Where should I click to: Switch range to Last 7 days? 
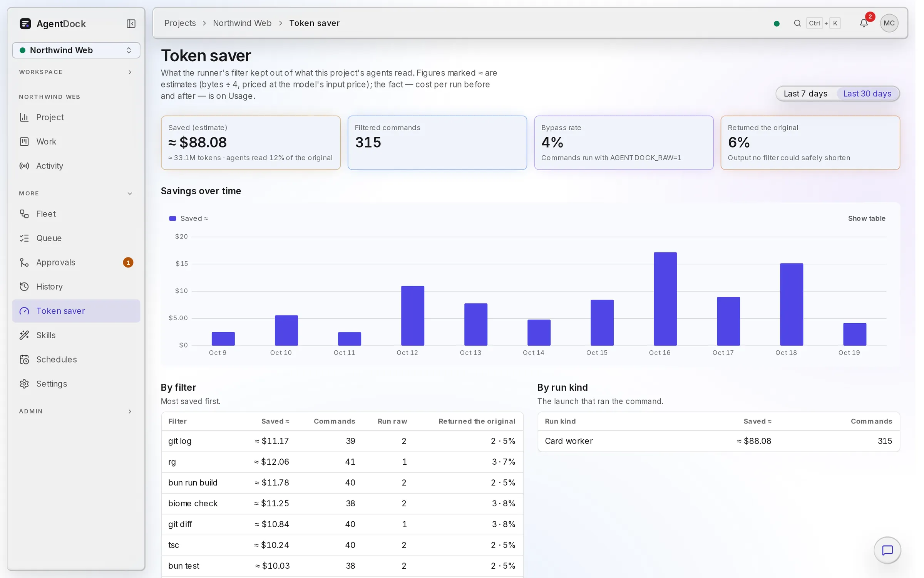click(x=805, y=94)
